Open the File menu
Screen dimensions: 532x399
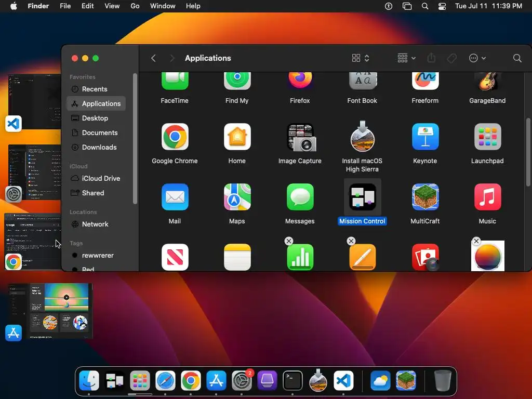65,6
